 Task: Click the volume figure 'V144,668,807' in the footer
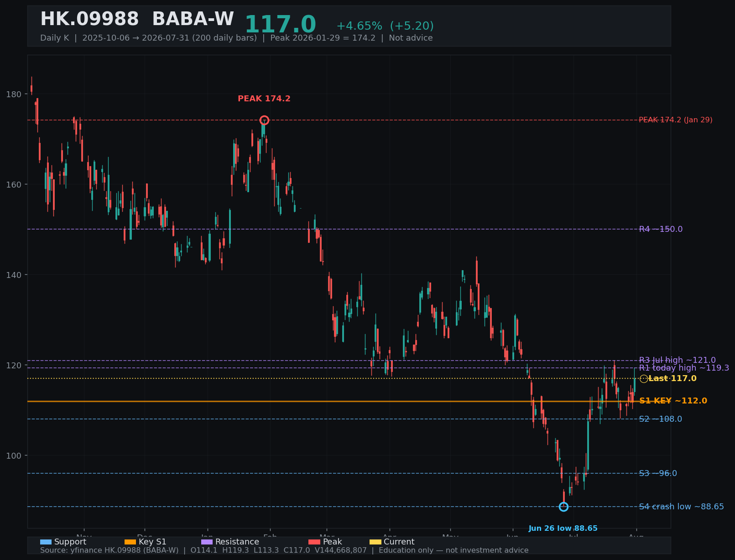(x=340, y=550)
